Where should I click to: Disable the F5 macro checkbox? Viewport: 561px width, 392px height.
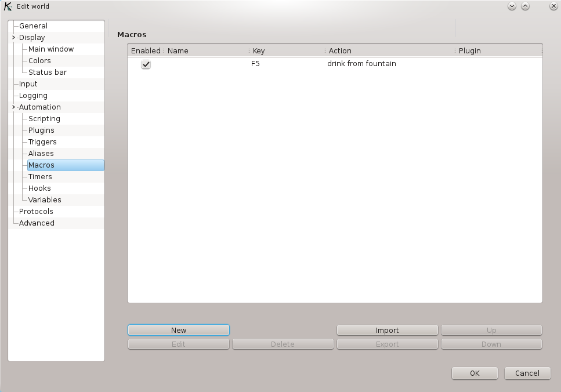tap(145, 64)
